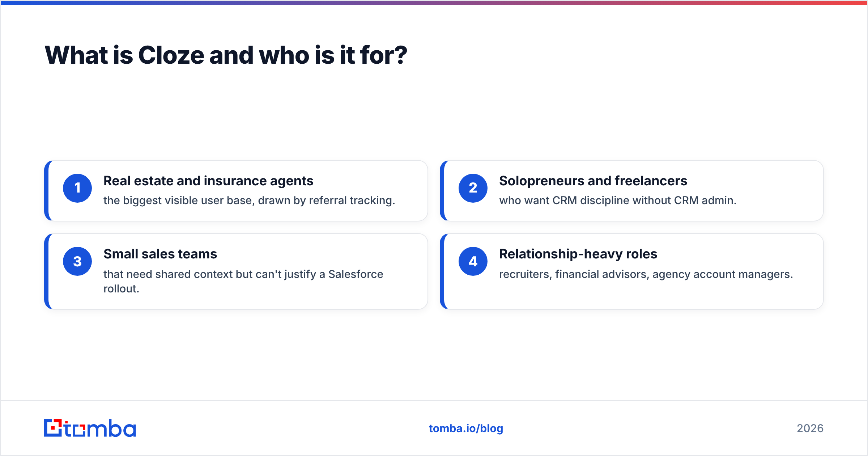Click the number 4 circle badge
Viewport: 868px width, 456px height.
pos(473,261)
